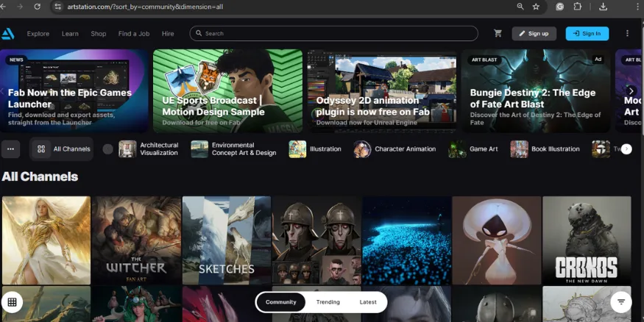Screen dimensions: 644x322
Task: Open site information icon in address bar
Action: point(58,7)
